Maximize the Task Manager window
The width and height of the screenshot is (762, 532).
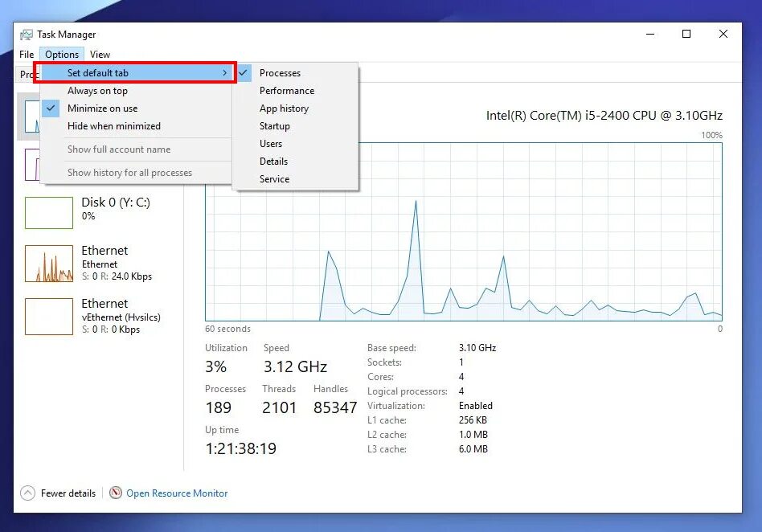[x=686, y=34]
